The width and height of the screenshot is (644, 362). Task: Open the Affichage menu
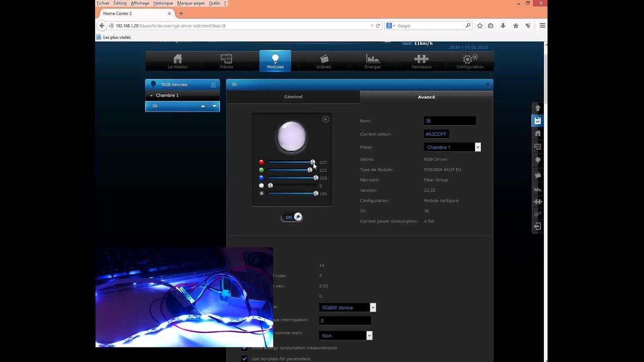pos(140,3)
